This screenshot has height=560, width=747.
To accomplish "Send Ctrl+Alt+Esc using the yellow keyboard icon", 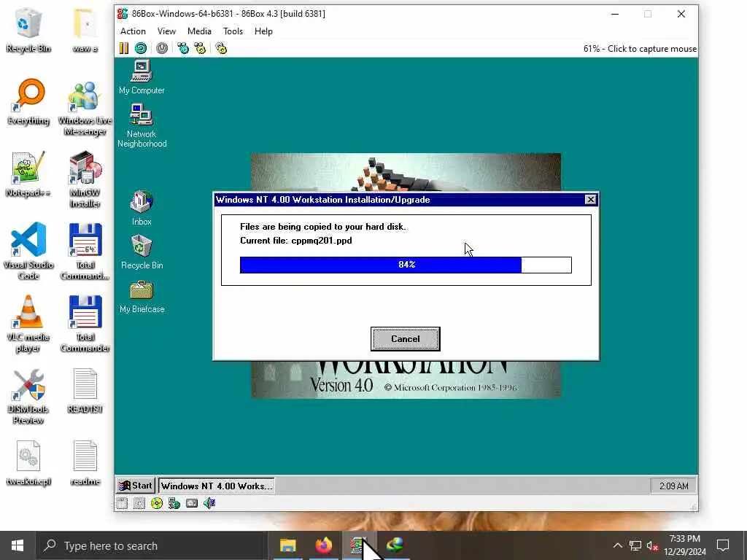I will pyautogui.click(x=200, y=48).
